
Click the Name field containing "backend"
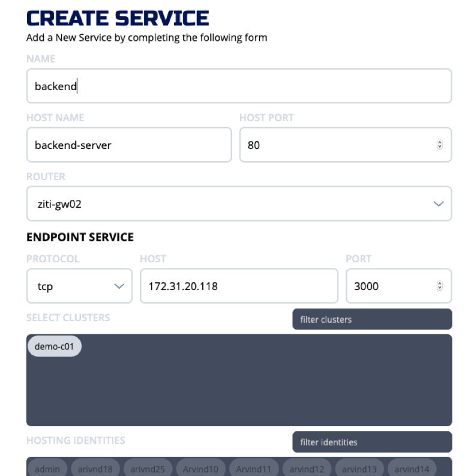(239, 86)
